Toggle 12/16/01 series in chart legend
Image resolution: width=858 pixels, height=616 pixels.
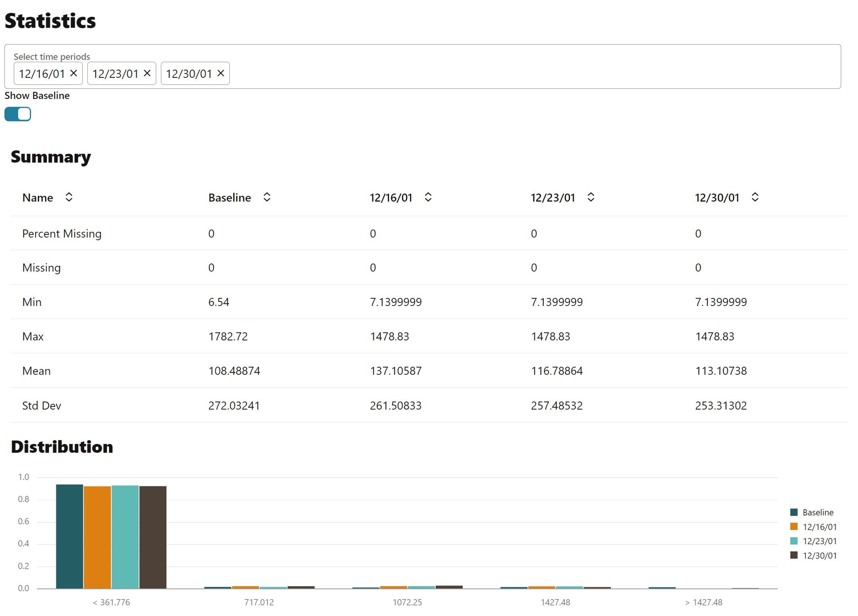(819, 527)
